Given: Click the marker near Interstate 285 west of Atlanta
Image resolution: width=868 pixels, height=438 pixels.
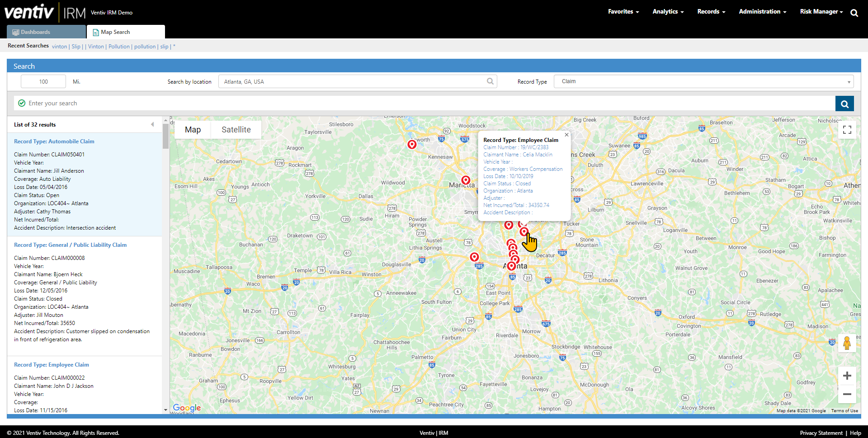Looking at the screenshot, I should [474, 257].
